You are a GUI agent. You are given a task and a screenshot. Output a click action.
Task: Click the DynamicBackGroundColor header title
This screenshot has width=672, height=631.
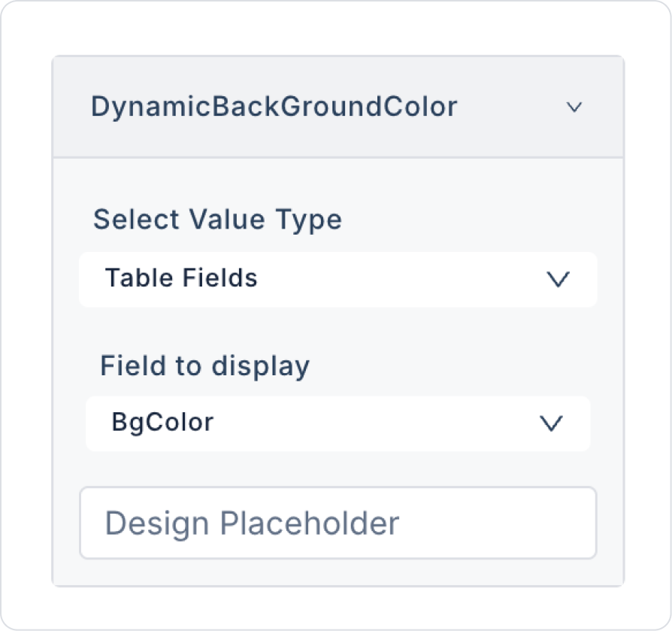point(274,107)
